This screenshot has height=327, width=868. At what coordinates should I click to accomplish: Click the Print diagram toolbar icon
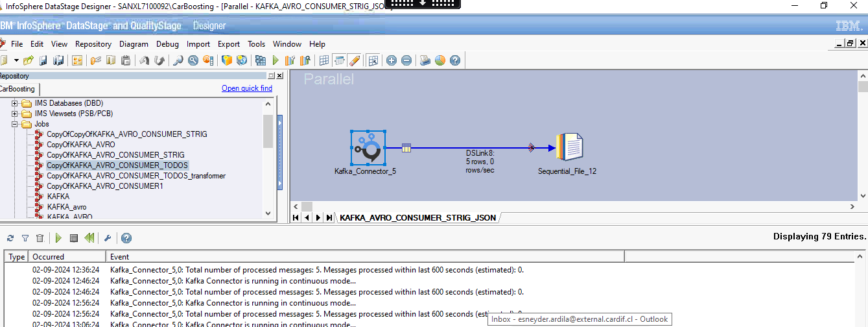click(425, 60)
